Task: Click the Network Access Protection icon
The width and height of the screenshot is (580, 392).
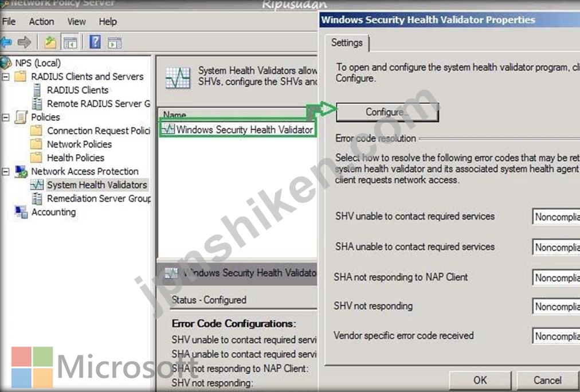Action: click(21, 171)
